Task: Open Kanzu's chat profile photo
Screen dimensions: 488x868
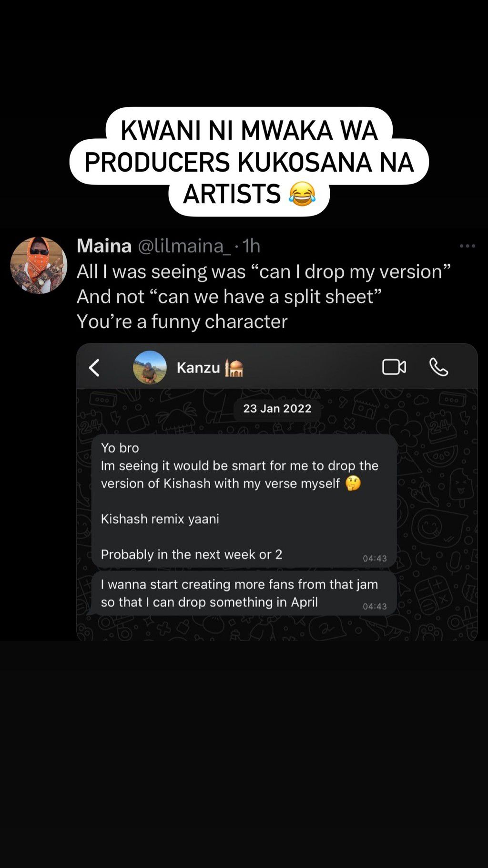Action: [150, 367]
